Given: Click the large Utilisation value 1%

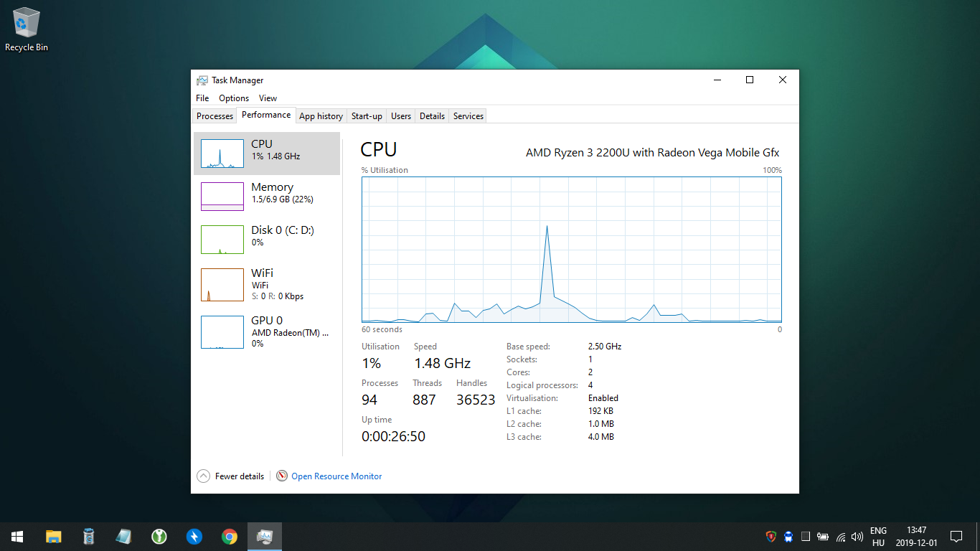Looking at the screenshot, I should (x=371, y=364).
